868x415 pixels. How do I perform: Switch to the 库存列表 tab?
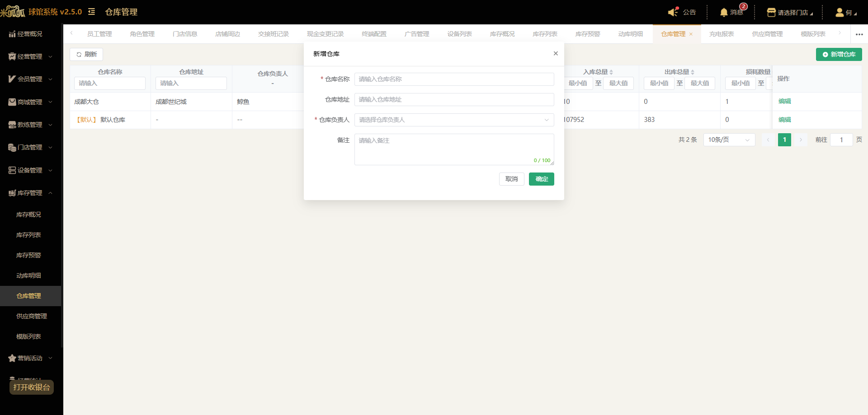545,34
